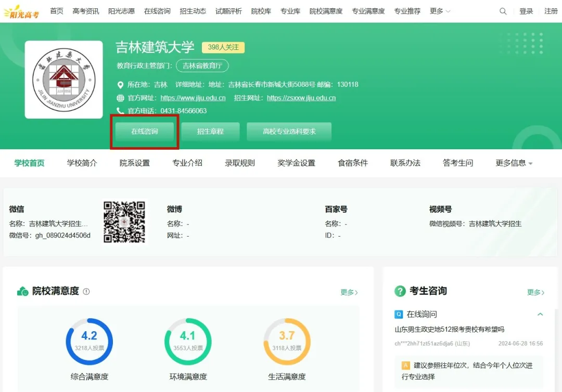
Task: Click the 登录 login link
Action: [526, 11]
